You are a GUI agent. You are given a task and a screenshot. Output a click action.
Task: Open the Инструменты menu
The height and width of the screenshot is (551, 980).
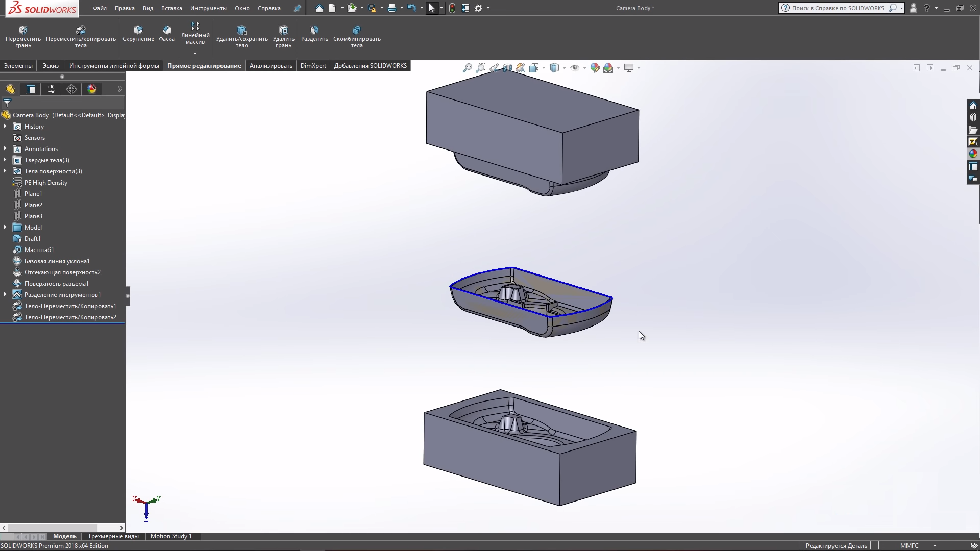coord(208,8)
